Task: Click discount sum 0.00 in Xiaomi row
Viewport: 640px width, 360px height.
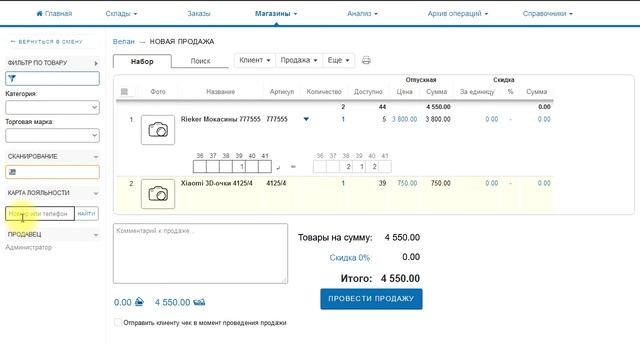Action: tap(544, 183)
